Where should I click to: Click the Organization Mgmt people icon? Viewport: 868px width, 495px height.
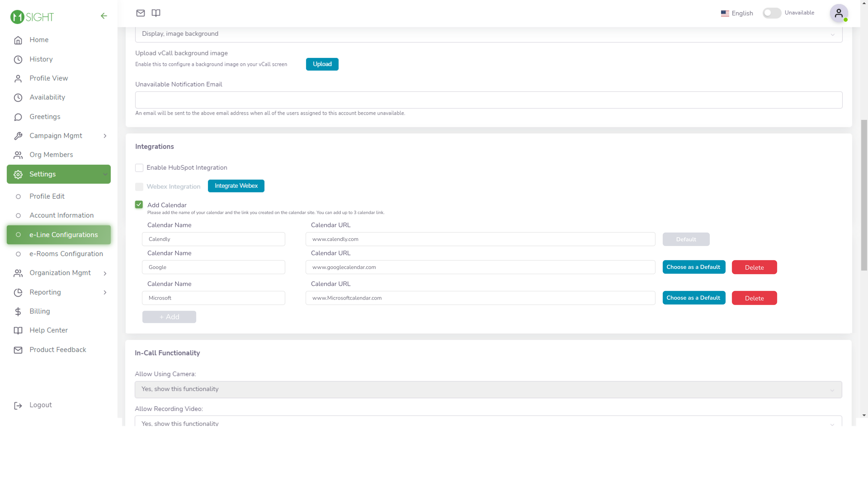point(18,273)
